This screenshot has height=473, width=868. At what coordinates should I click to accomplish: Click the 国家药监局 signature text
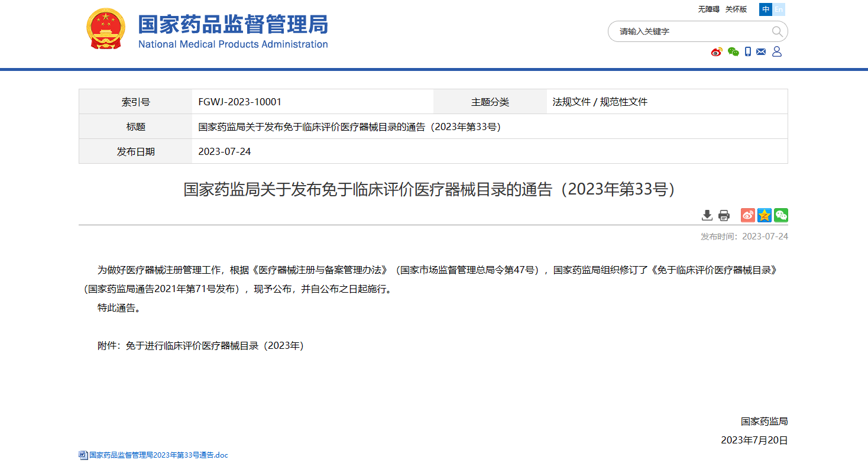765,422
